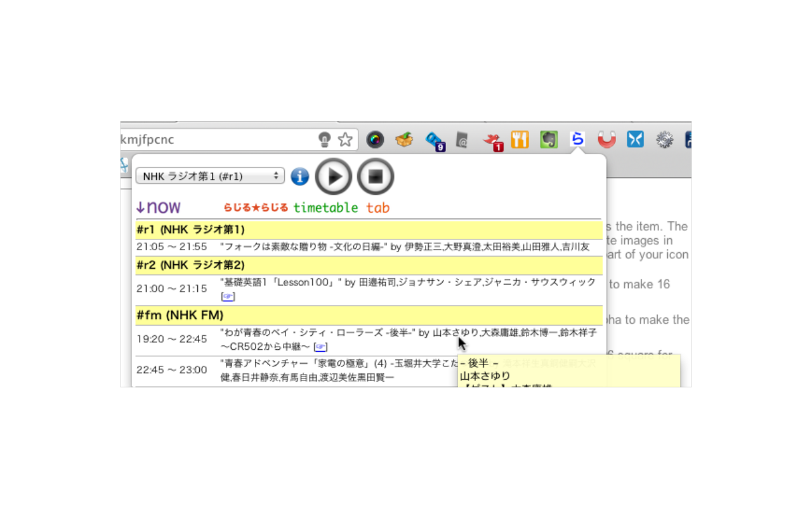Click the blue tag extension with 9 badge
Screen dimensions: 812x508
[x=435, y=141]
